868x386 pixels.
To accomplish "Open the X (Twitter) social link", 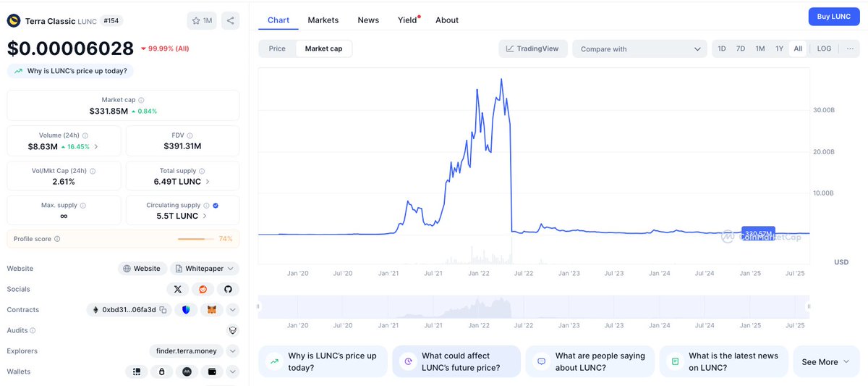I will click(x=177, y=289).
